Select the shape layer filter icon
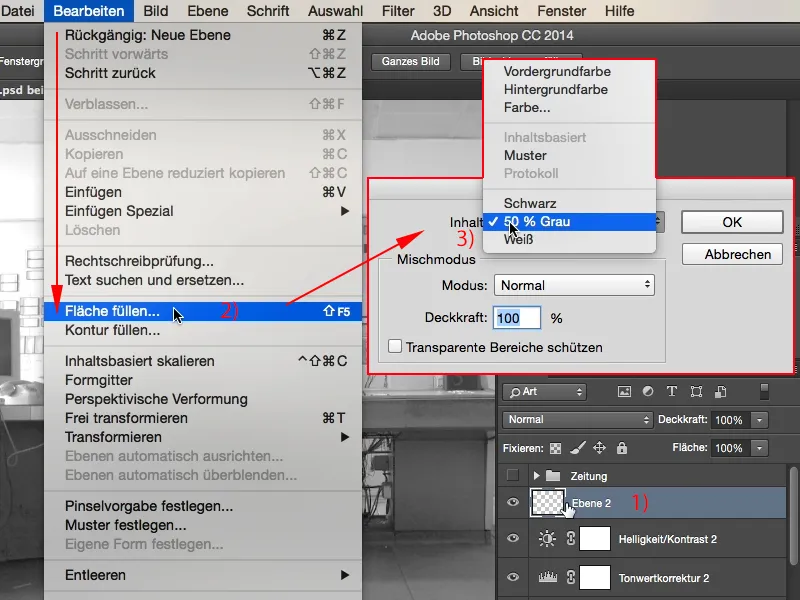This screenshot has width=800, height=600. point(694,393)
